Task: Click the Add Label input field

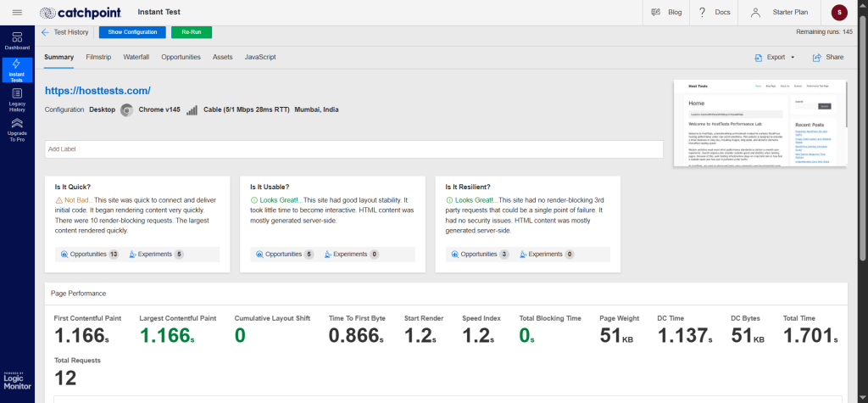Action: click(353, 148)
